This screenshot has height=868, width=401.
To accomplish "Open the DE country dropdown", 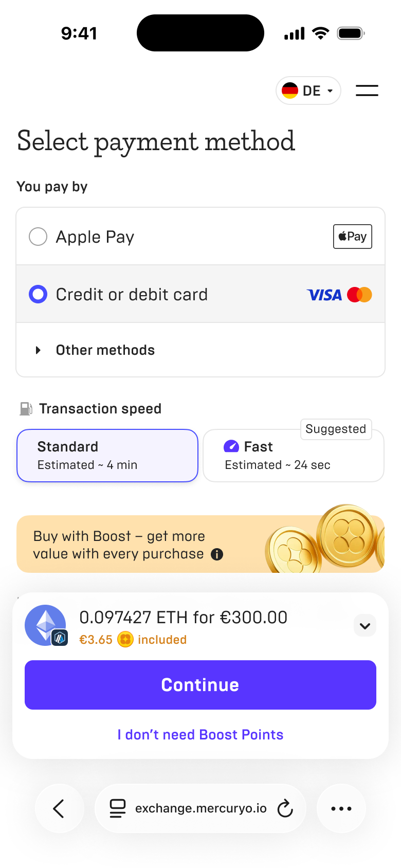I will (x=308, y=91).
